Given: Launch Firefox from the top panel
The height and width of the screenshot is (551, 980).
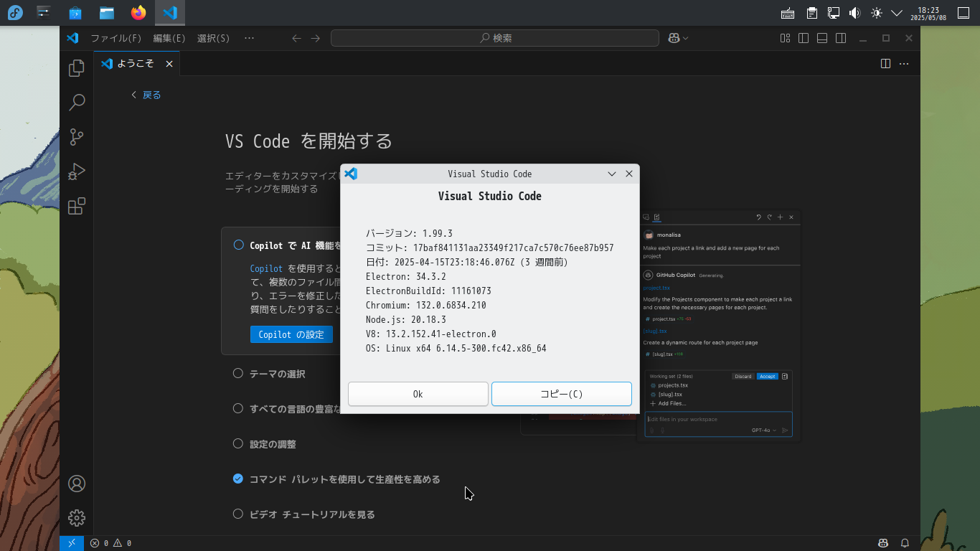Looking at the screenshot, I should click(138, 13).
